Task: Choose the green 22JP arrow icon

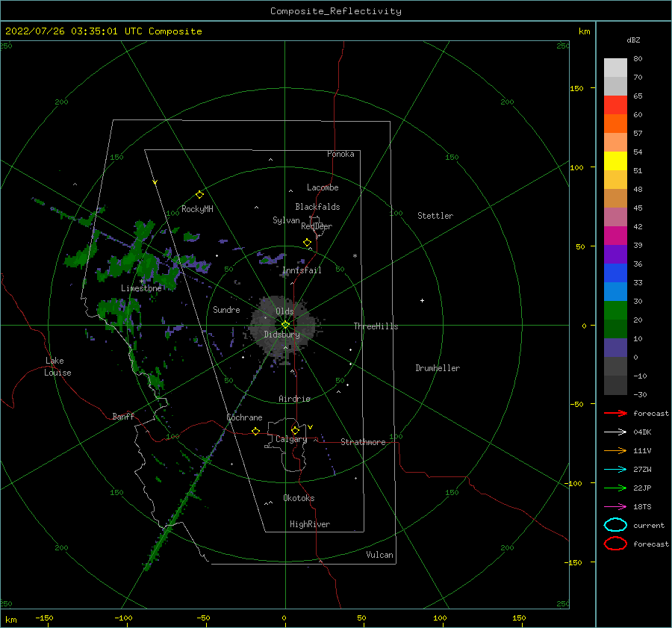Action: (615, 488)
